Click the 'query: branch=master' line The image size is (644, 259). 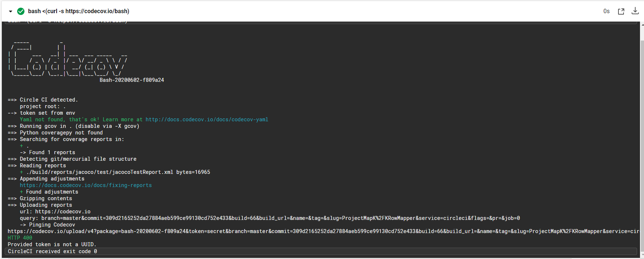270,218
